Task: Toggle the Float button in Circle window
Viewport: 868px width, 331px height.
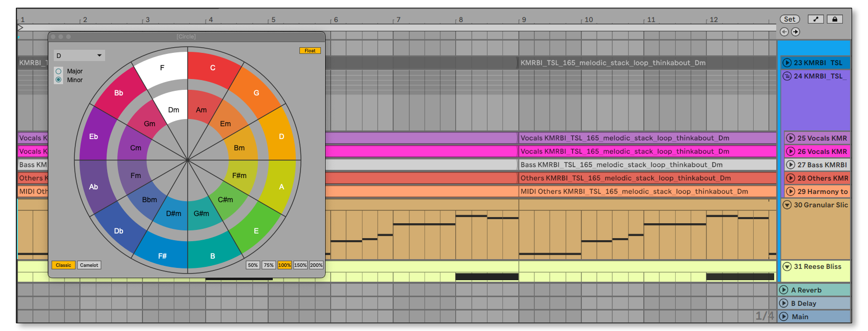Action: [310, 51]
